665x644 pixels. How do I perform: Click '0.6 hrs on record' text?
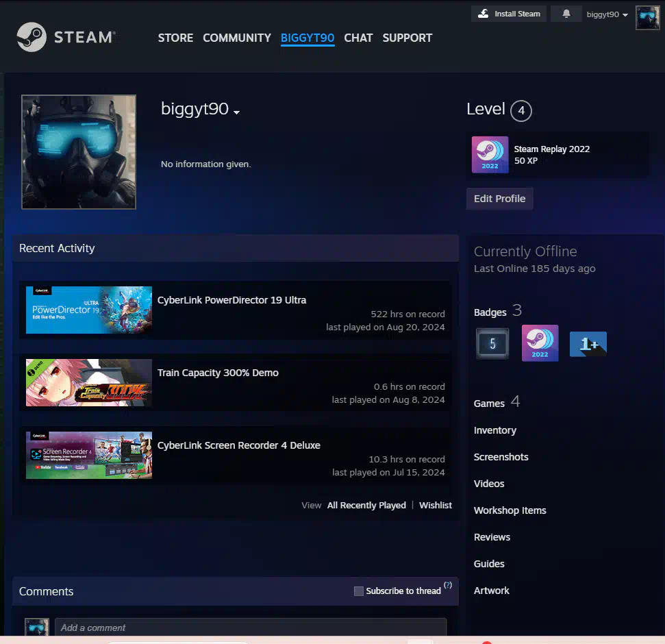click(410, 386)
